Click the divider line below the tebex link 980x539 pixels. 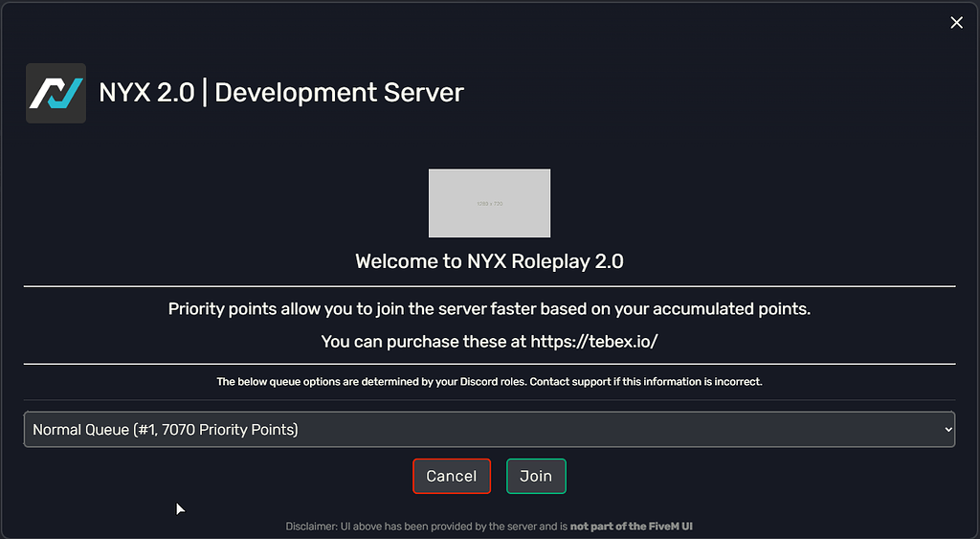(489, 364)
